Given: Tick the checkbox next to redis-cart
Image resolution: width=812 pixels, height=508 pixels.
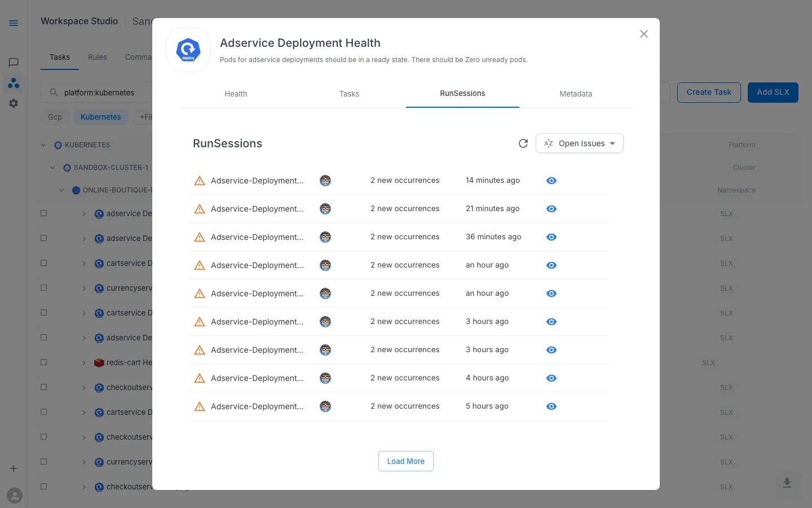Looking at the screenshot, I should pos(43,362).
